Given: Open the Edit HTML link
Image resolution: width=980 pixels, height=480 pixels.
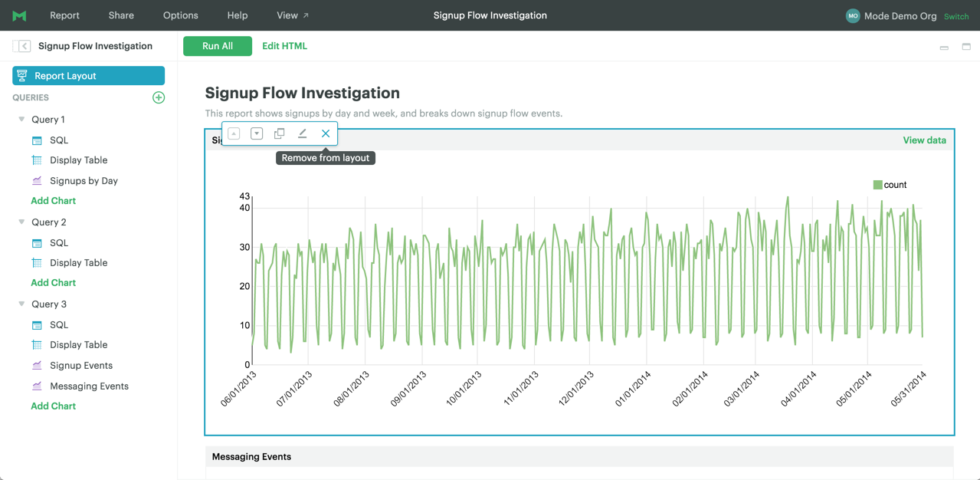Looking at the screenshot, I should tap(284, 46).
